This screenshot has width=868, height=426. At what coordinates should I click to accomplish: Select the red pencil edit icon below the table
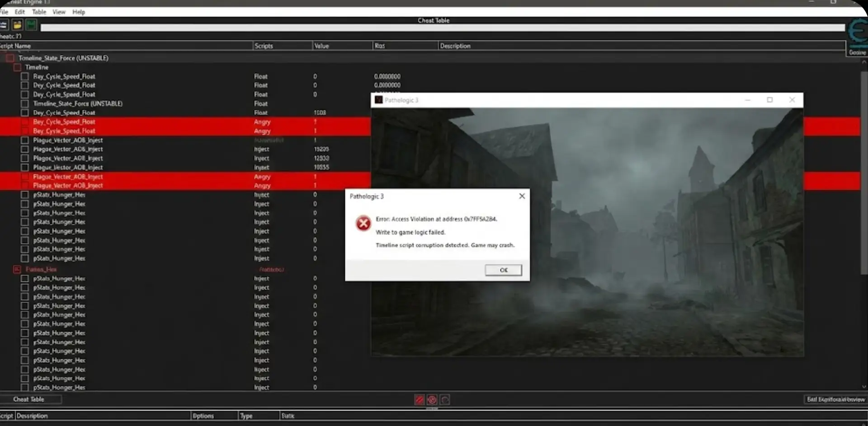[420, 399]
